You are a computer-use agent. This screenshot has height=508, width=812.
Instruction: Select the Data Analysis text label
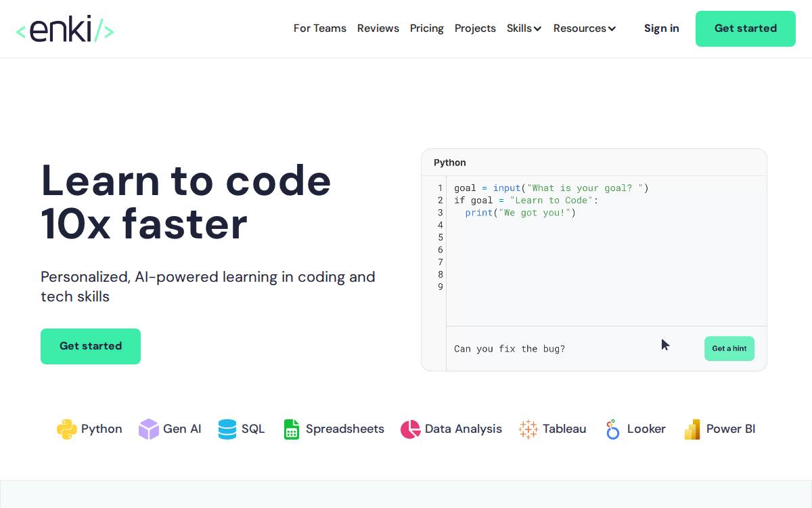click(x=464, y=429)
